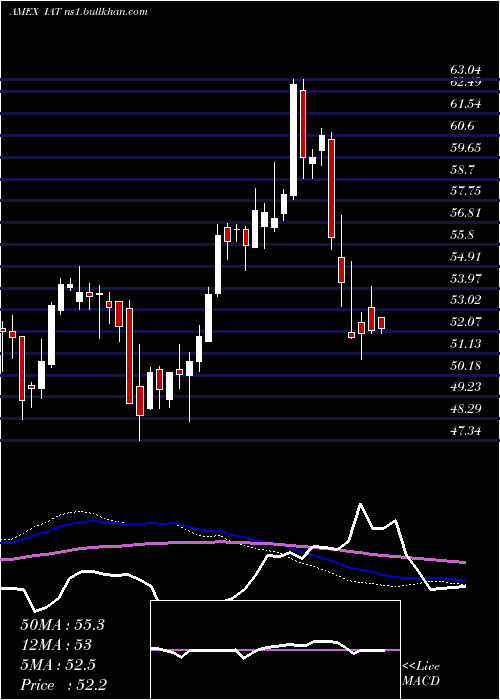This screenshot has width=500, height=700.
Task: Click the 'AMEX IAT ns1.bullkhan.com' chart title
Action: point(79,12)
